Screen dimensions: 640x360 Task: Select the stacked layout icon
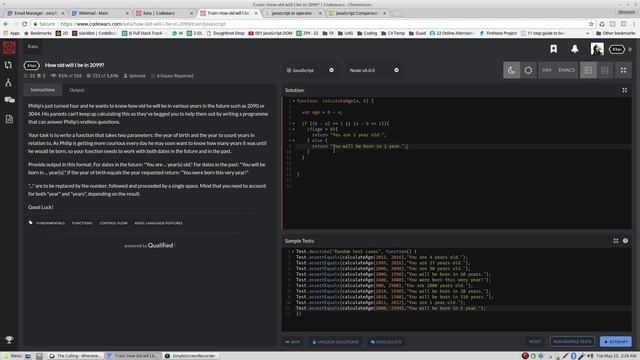[604, 70]
